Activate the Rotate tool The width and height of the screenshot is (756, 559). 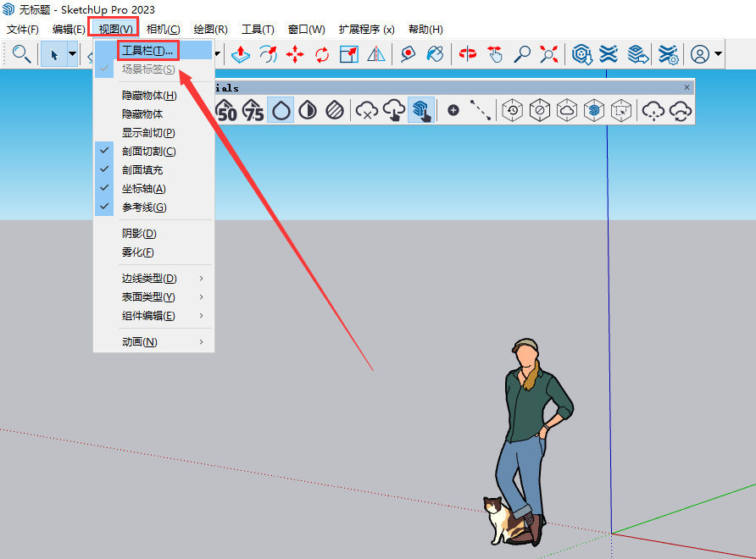point(322,54)
